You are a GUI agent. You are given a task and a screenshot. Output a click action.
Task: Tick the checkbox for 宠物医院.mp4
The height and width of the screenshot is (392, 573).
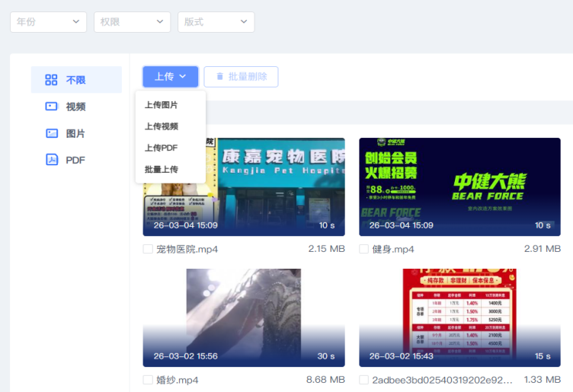pyautogui.click(x=148, y=249)
